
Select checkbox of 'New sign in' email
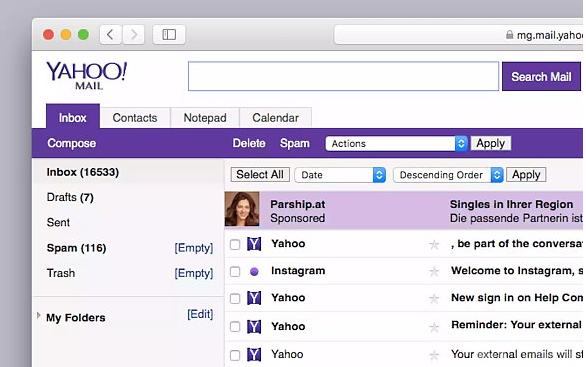tap(235, 299)
